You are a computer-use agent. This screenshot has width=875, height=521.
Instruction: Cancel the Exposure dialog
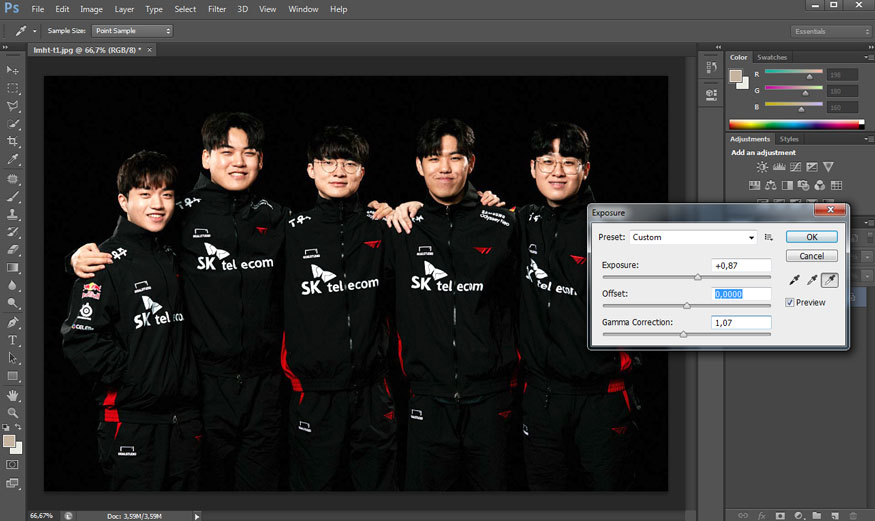(x=811, y=256)
